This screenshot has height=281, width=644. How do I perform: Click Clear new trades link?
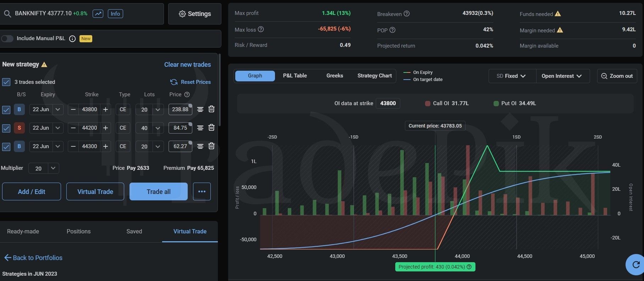tap(187, 65)
